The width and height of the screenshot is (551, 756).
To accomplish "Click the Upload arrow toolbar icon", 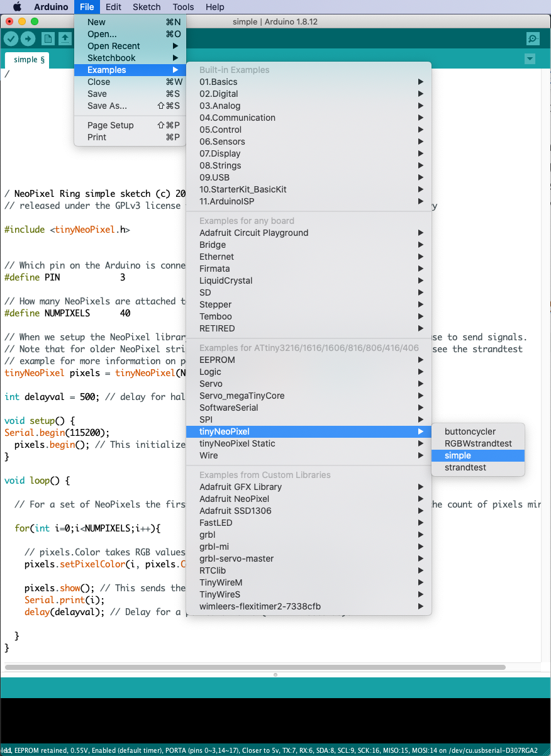I will 28,39.
